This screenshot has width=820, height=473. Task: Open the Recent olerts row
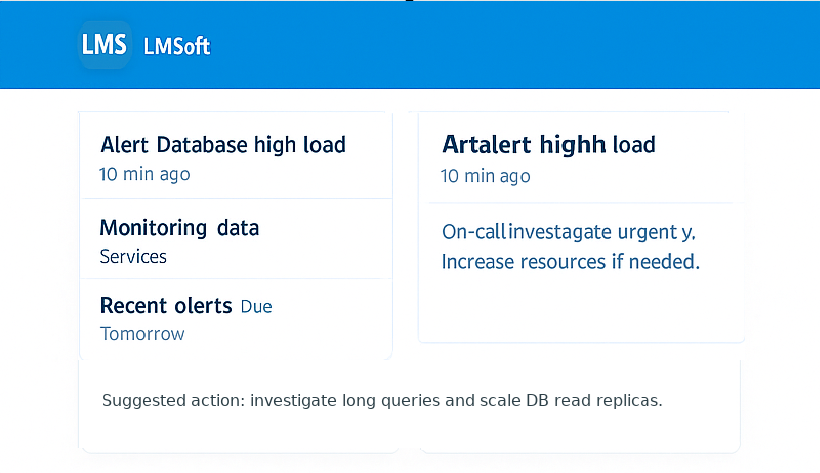(x=236, y=319)
